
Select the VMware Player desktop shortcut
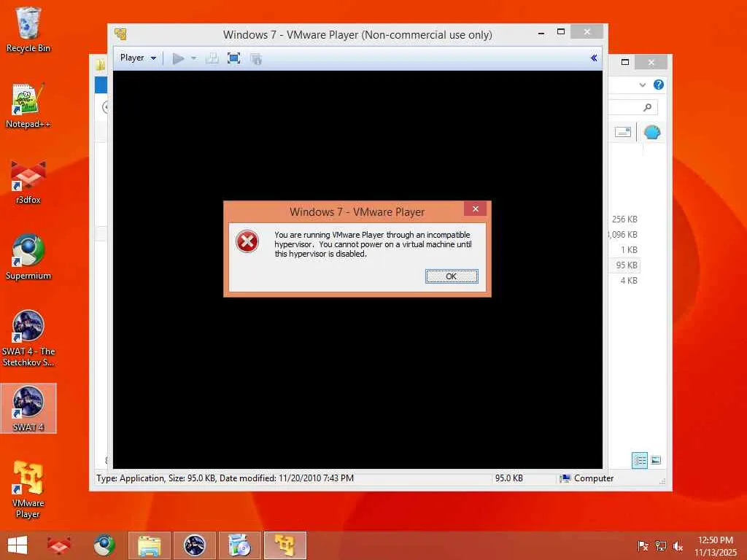(x=28, y=489)
